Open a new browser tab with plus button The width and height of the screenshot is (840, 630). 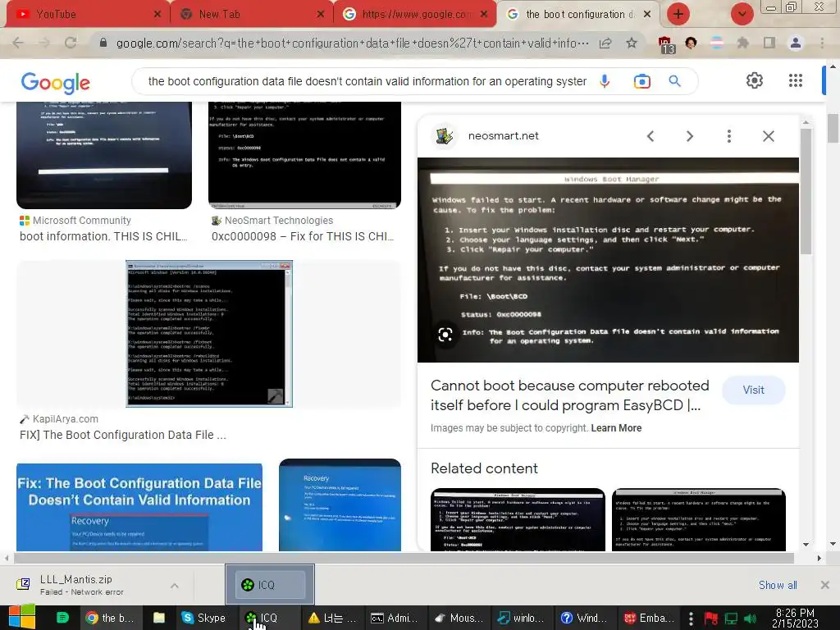pyautogui.click(x=678, y=14)
